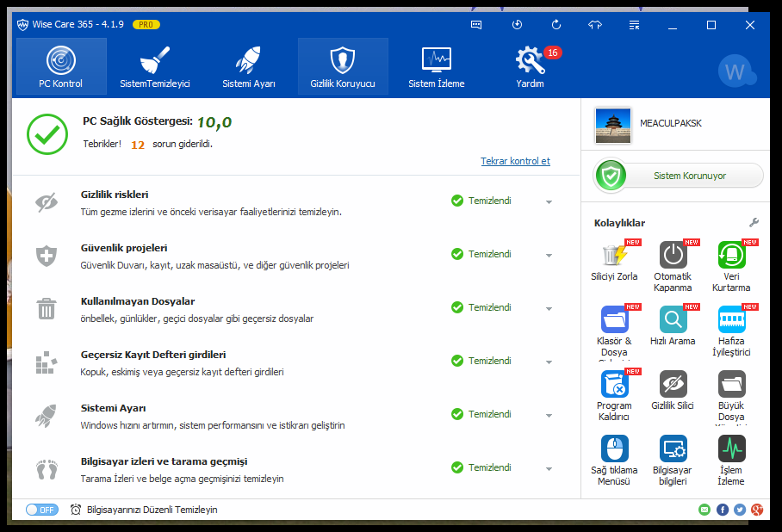The height and width of the screenshot is (532, 782).
Task: Click the PRO badge in title bar
Action: 146,24
